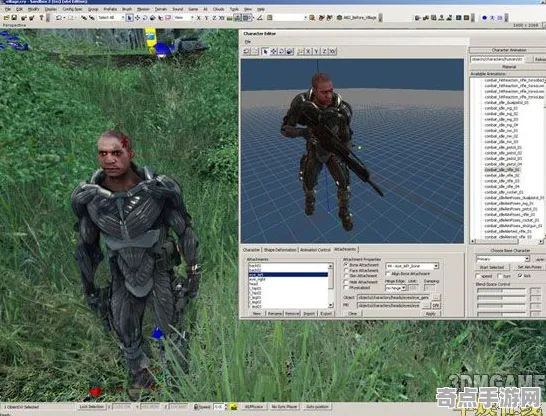Open the Undo history dropdown arrow
The height and width of the screenshot is (416, 546).
(x=64, y=17)
